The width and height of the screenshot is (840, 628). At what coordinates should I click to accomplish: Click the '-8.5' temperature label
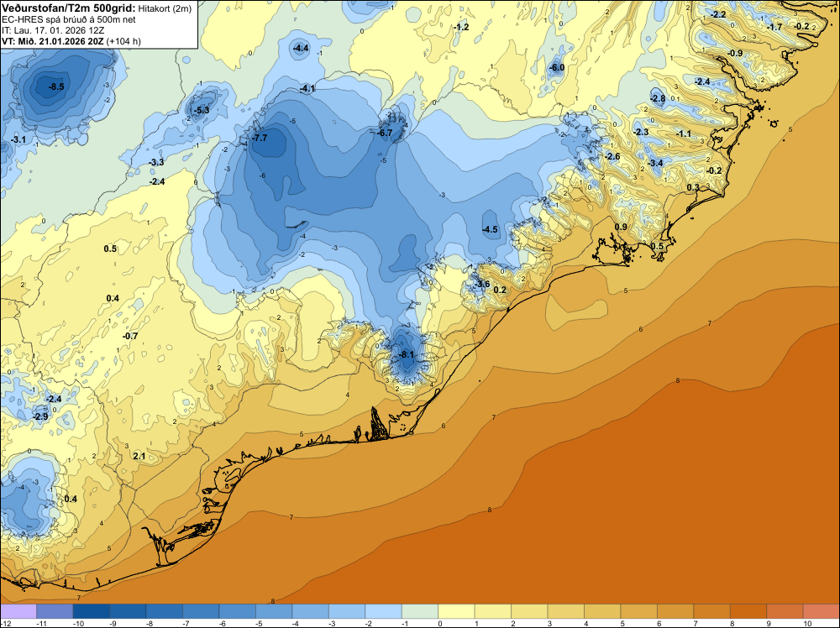56,86
